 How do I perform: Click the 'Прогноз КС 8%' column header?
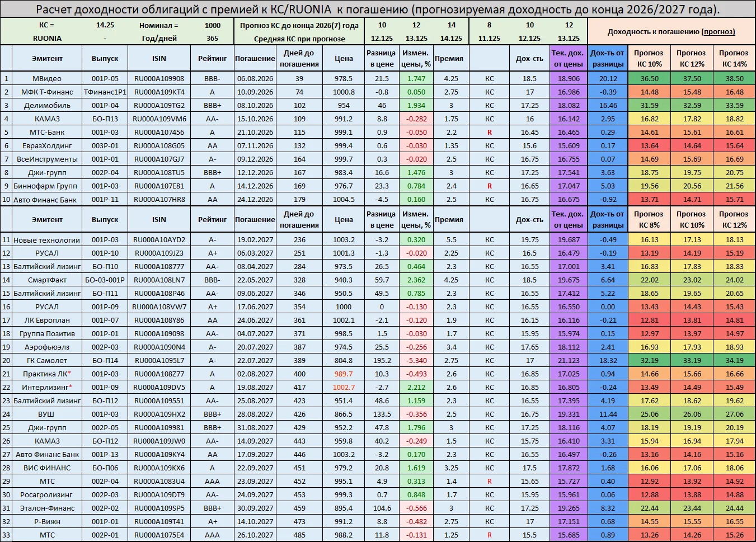click(x=649, y=219)
